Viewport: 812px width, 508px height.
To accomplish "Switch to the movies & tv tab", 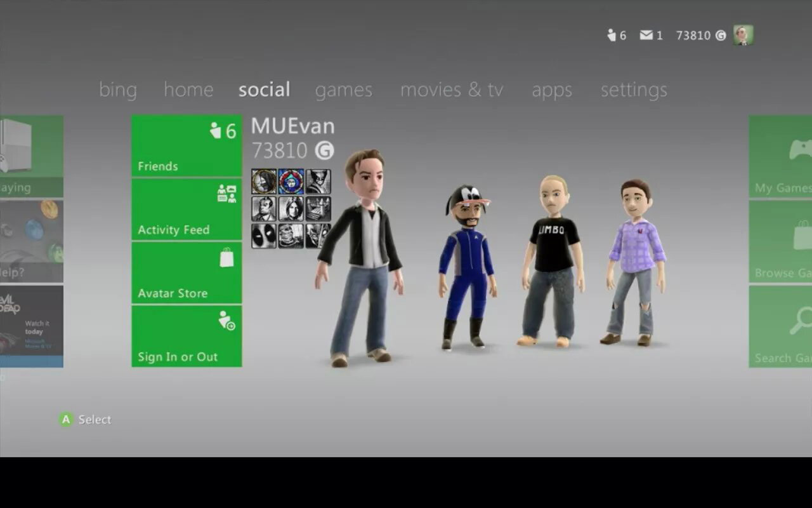I will 452,90.
